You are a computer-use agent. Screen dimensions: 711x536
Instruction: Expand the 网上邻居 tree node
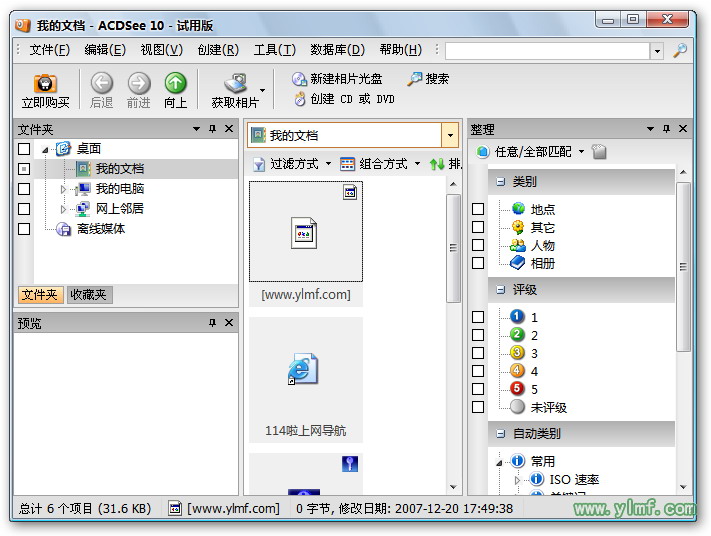[x=63, y=209]
